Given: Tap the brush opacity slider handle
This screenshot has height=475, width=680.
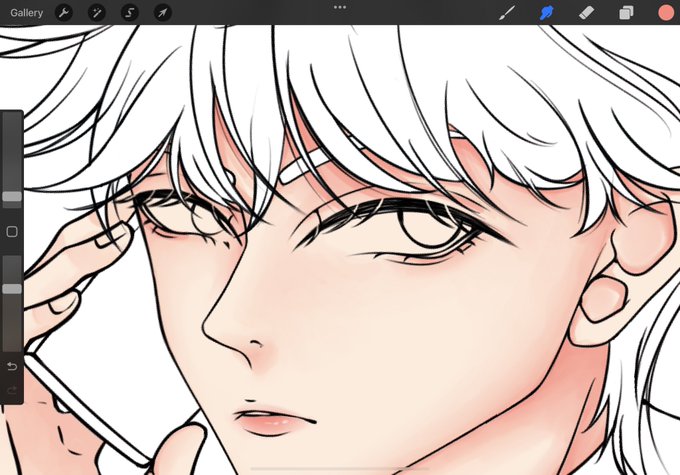Looking at the screenshot, I should pyautogui.click(x=12, y=289).
